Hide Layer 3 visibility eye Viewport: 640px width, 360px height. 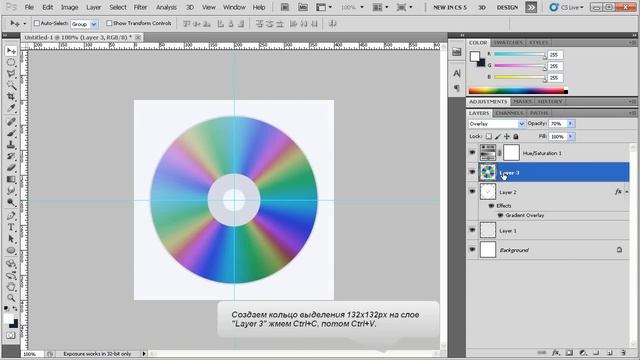[x=472, y=172]
